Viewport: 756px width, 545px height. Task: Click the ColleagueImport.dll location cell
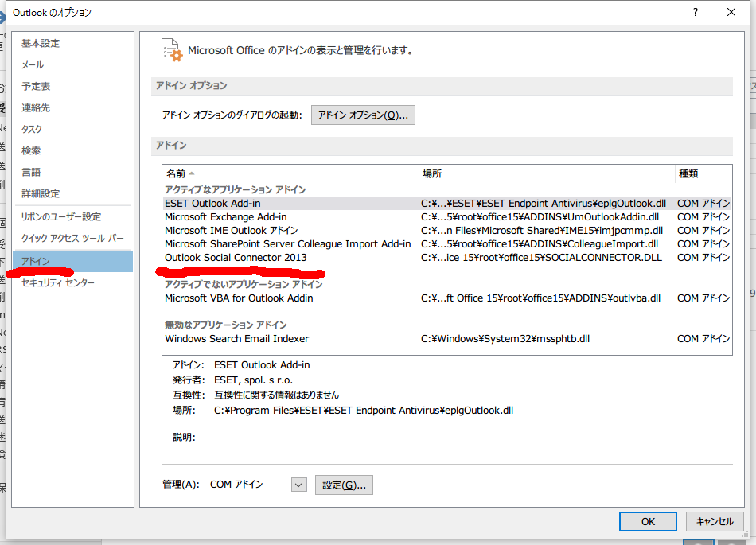tap(539, 243)
